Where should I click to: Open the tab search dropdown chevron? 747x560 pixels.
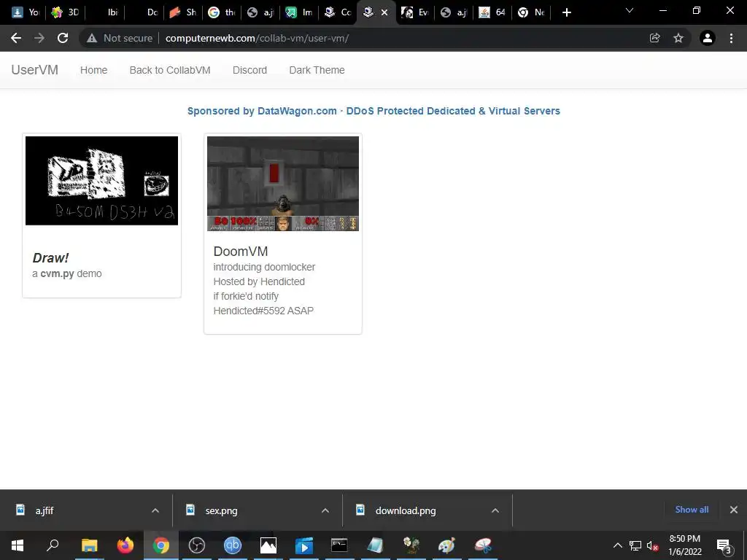(630, 10)
